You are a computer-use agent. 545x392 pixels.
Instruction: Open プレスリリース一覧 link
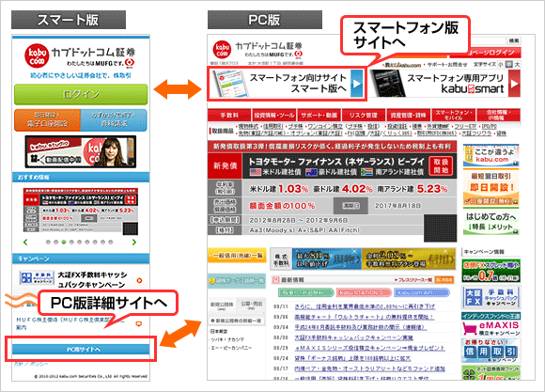click(413, 280)
